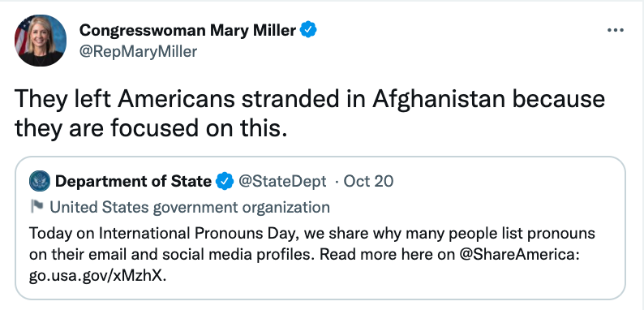
Task: Click the gray government flag icon
Action: pos(37,207)
